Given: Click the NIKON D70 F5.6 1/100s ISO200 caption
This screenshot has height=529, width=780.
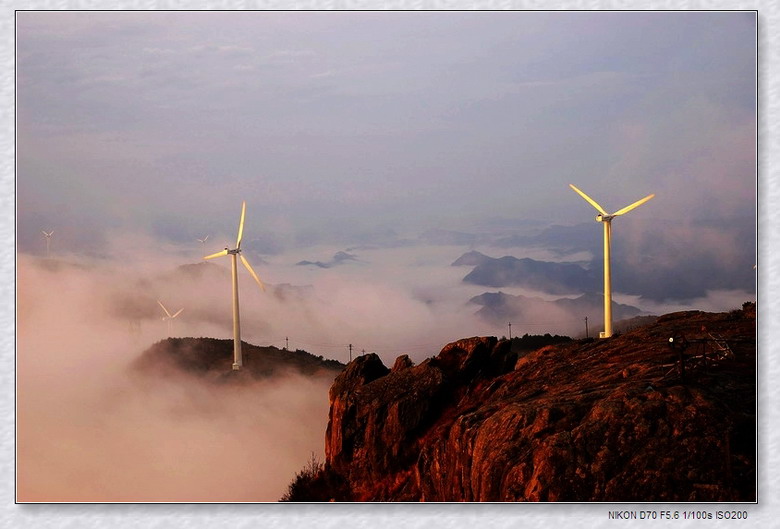Looking at the screenshot, I should [x=678, y=515].
